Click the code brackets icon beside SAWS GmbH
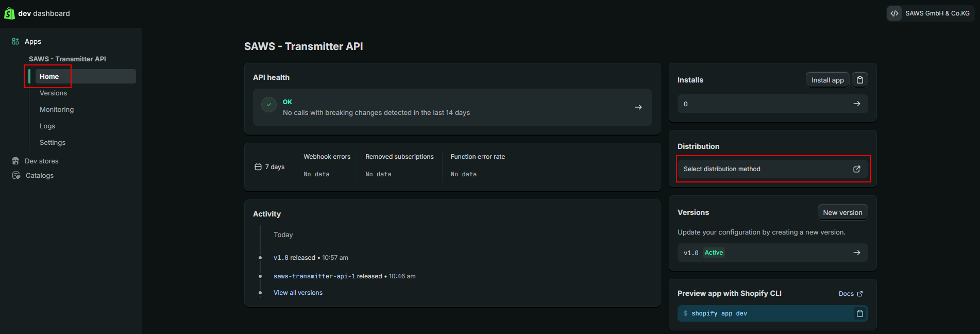The width and height of the screenshot is (980, 334). click(x=894, y=13)
